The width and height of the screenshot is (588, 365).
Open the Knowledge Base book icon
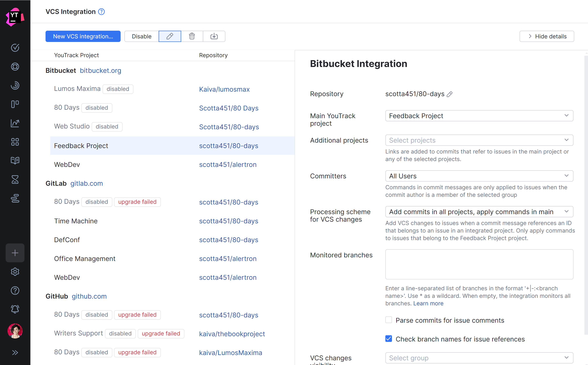click(x=15, y=160)
